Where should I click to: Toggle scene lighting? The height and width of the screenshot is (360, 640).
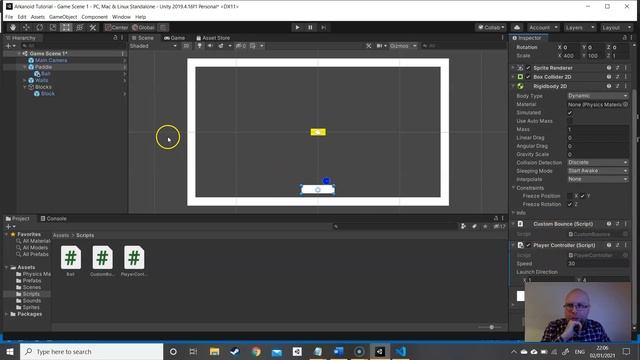coord(199,46)
